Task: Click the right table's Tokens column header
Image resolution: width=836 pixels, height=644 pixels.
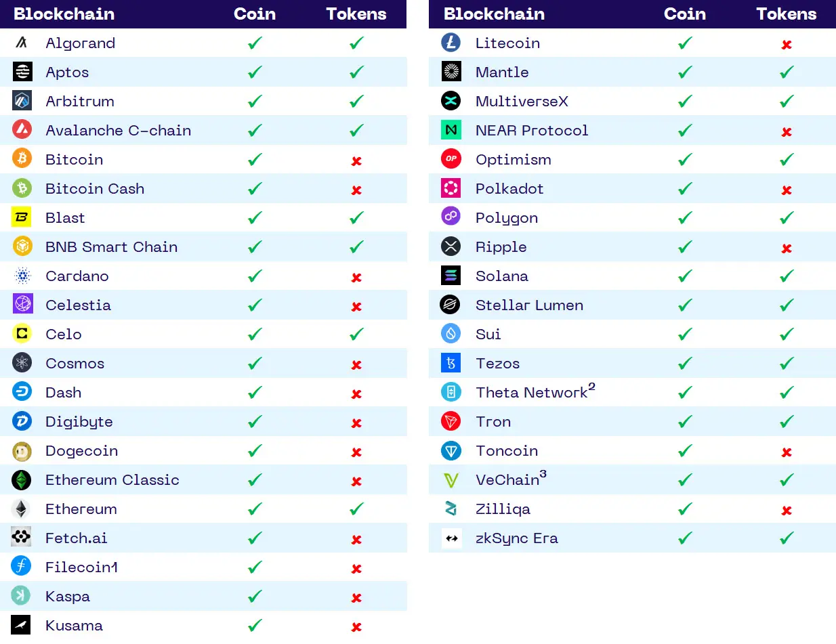Action: (x=786, y=14)
